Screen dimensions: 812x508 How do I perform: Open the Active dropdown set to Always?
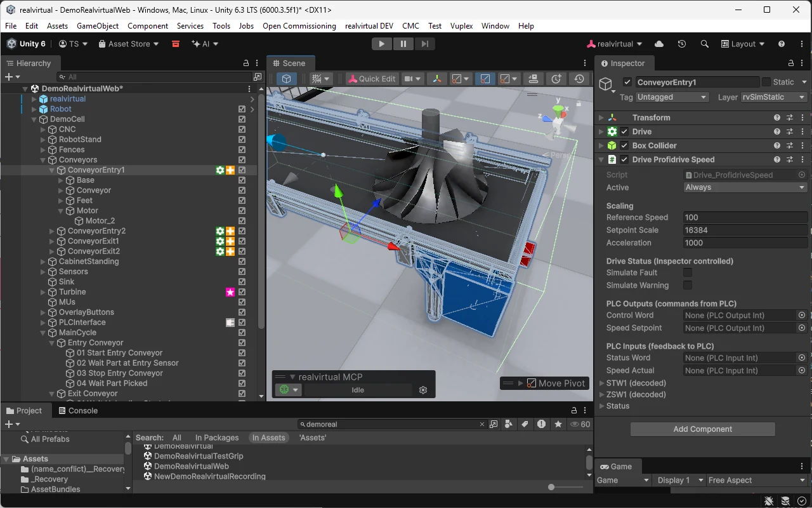click(745, 187)
